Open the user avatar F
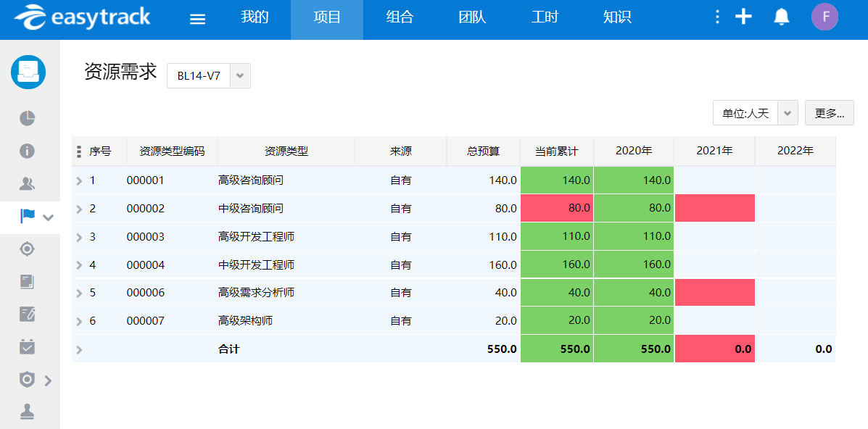 pyautogui.click(x=824, y=17)
